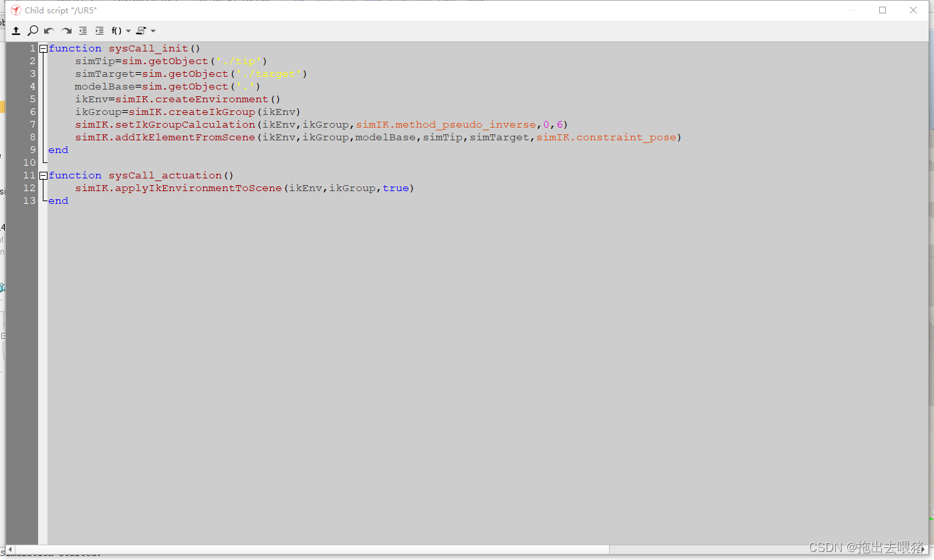Click the undo icon on the toolbar
The image size is (934, 560).
pyautogui.click(x=47, y=31)
